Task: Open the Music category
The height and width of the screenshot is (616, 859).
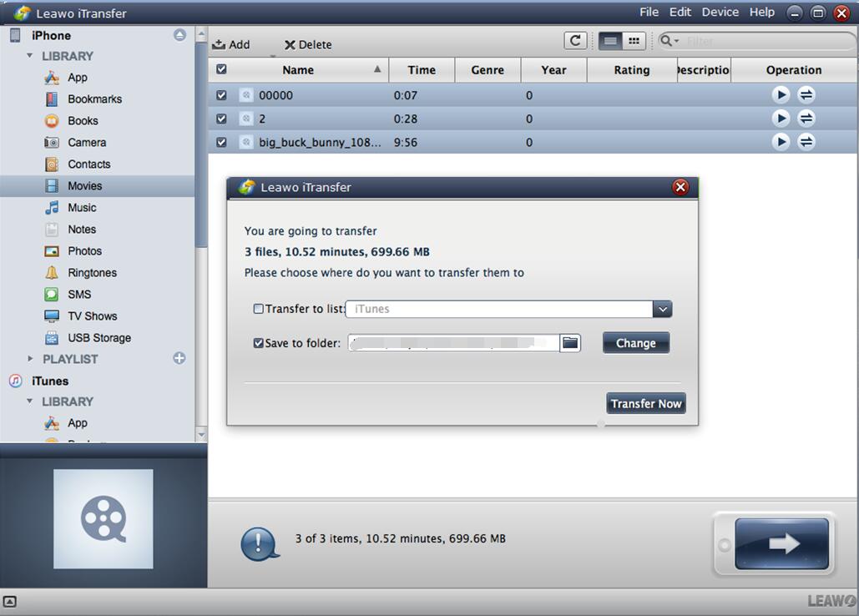Action: (x=82, y=208)
